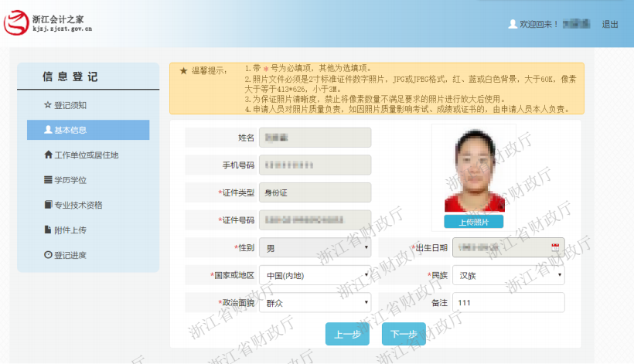Open the calendar icon in 出生日期 field
Viewport: 634px width, 364px height.
(x=554, y=247)
